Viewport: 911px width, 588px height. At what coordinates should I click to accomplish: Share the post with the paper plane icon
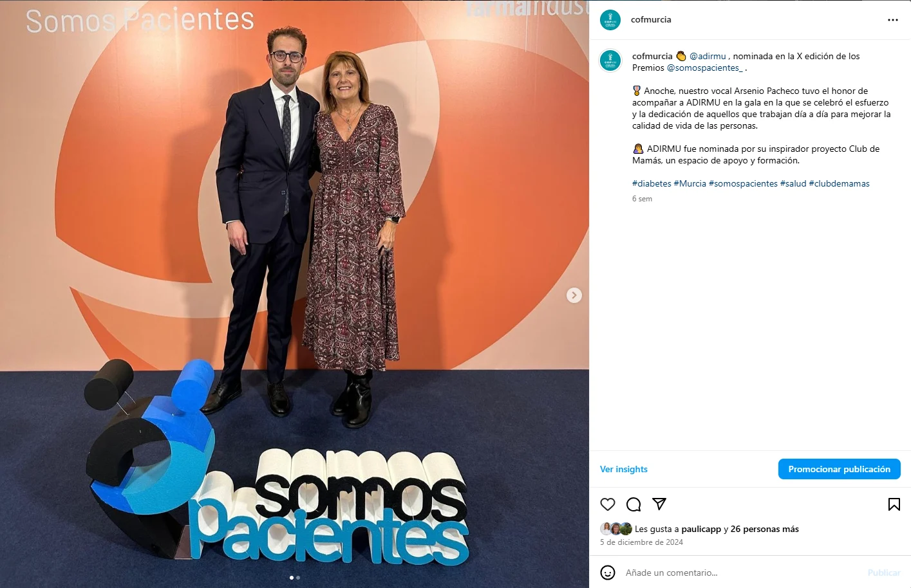coord(659,504)
